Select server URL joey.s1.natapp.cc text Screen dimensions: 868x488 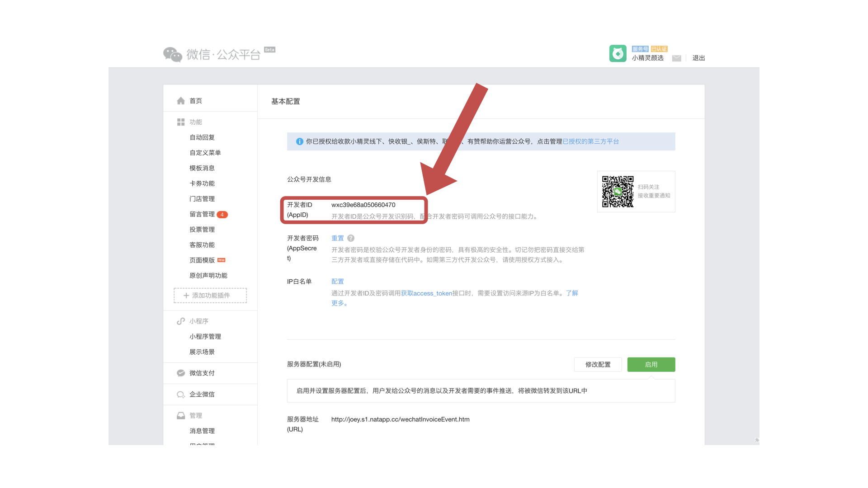pos(400,419)
